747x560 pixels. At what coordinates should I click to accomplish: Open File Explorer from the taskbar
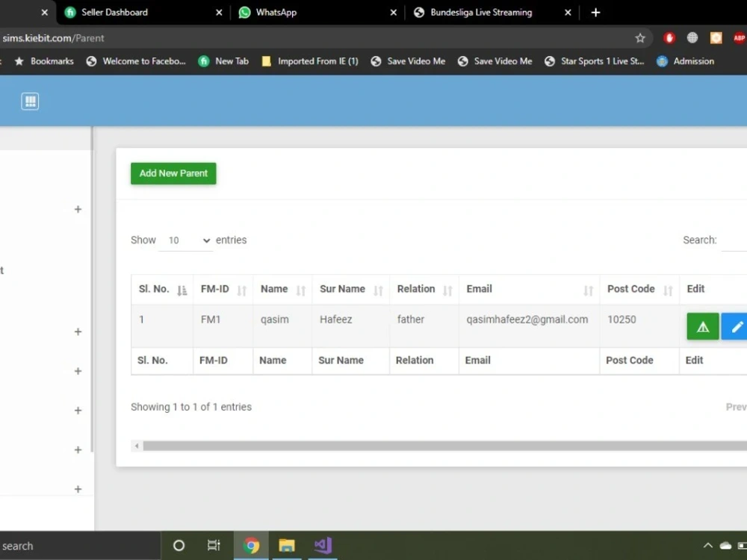tap(286, 545)
